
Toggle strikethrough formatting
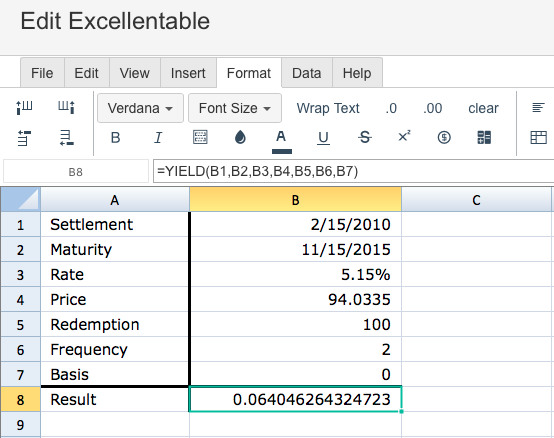(365, 137)
